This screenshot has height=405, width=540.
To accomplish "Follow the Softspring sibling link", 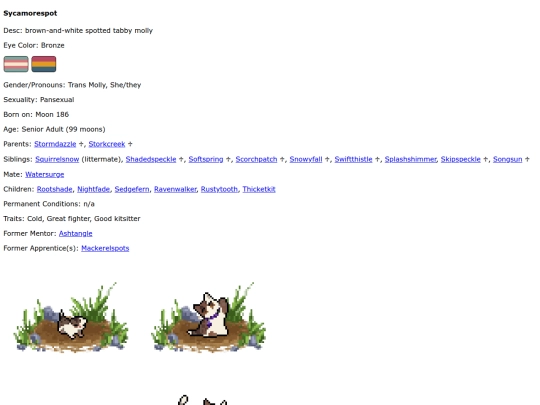I will [206, 159].
